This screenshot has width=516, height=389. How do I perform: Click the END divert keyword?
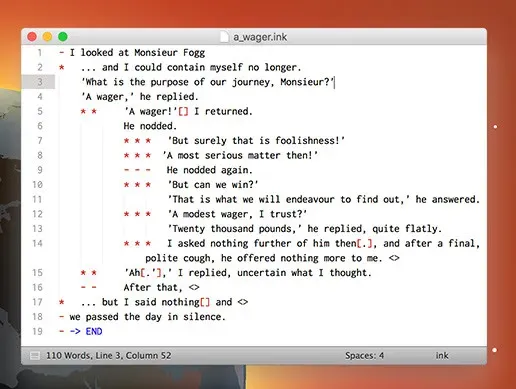[x=94, y=331]
